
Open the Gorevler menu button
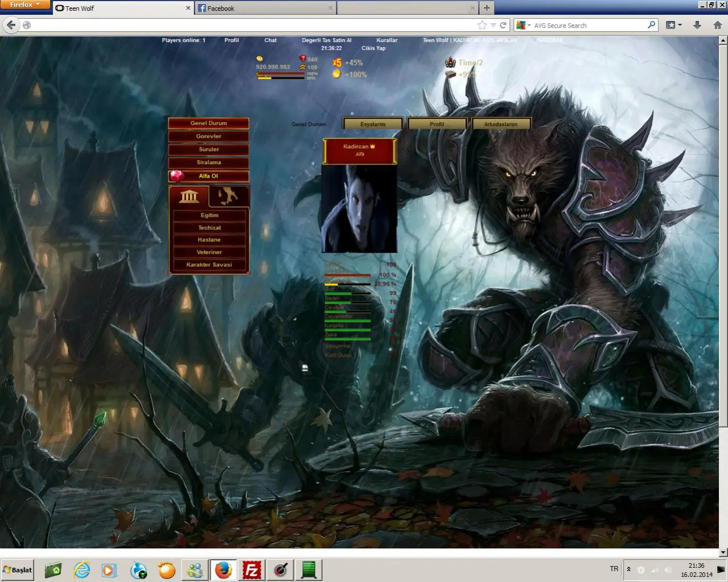tap(209, 136)
